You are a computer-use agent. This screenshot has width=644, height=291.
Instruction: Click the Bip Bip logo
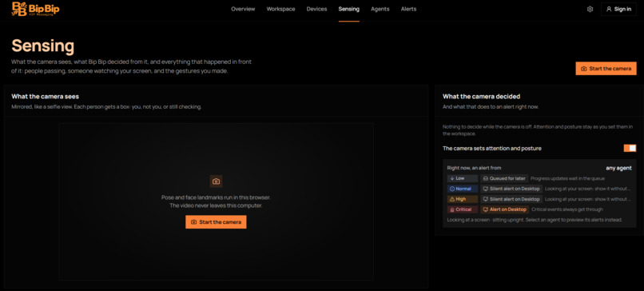[35, 9]
